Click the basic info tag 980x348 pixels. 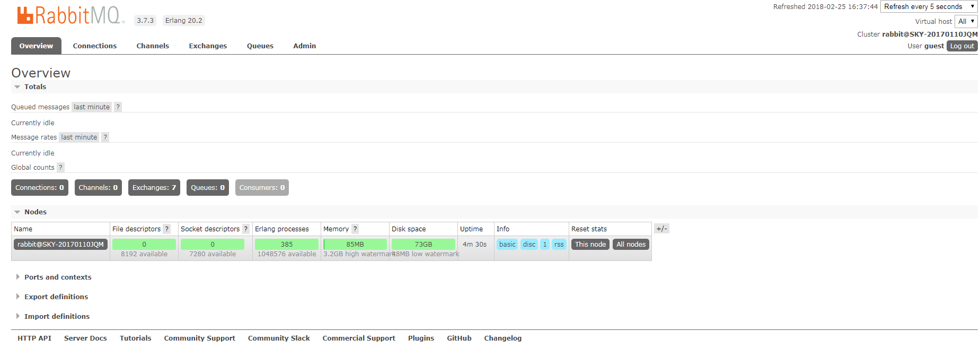pos(507,245)
